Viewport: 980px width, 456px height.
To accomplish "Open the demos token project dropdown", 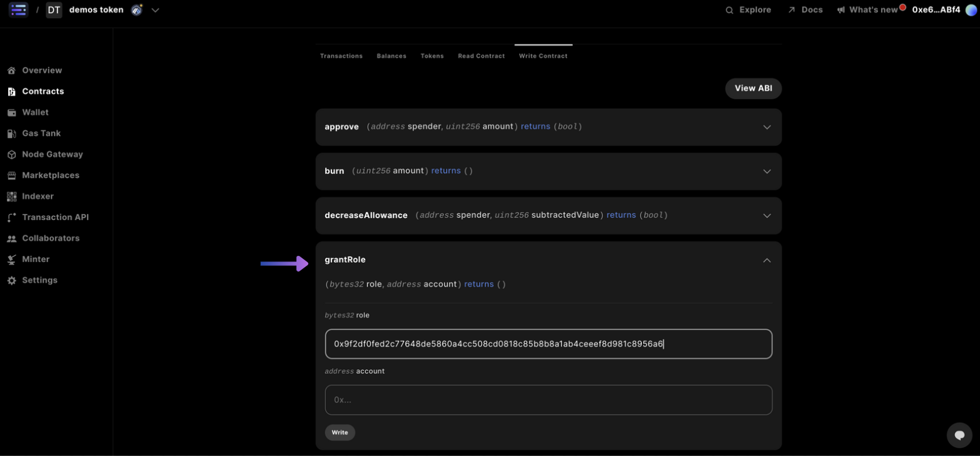I will tap(155, 10).
